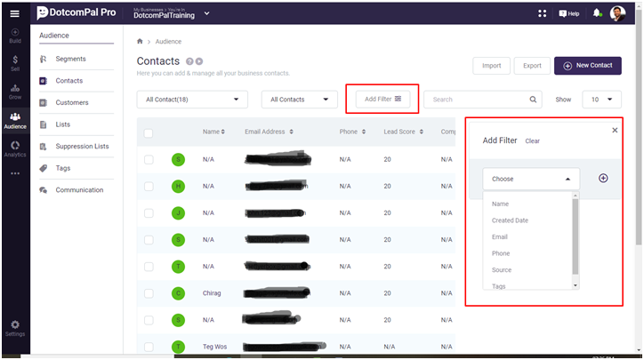Choose Source from filter list
The height and width of the screenshot is (360, 644).
click(x=502, y=269)
